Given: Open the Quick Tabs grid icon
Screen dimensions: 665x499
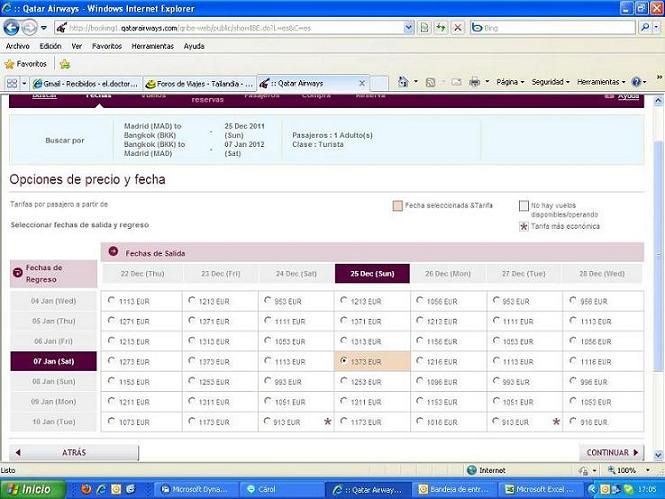Looking at the screenshot, I should click(x=12, y=84).
